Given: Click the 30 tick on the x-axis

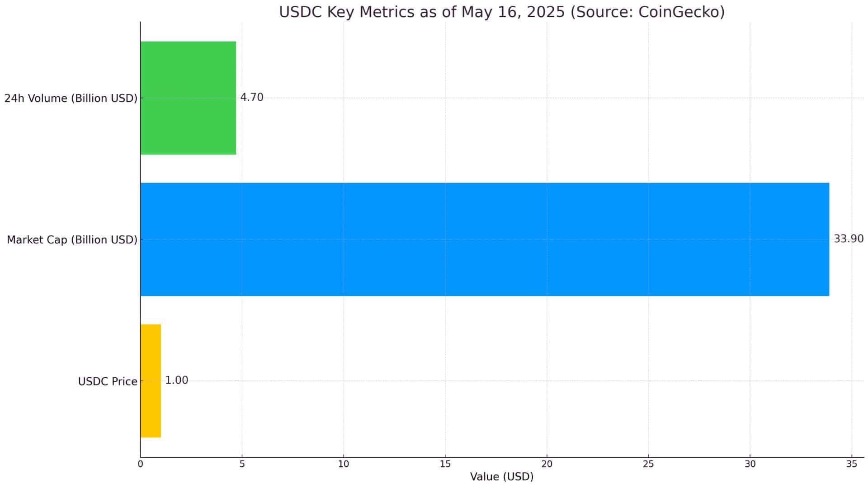Looking at the screenshot, I should (x=750, y=465).
